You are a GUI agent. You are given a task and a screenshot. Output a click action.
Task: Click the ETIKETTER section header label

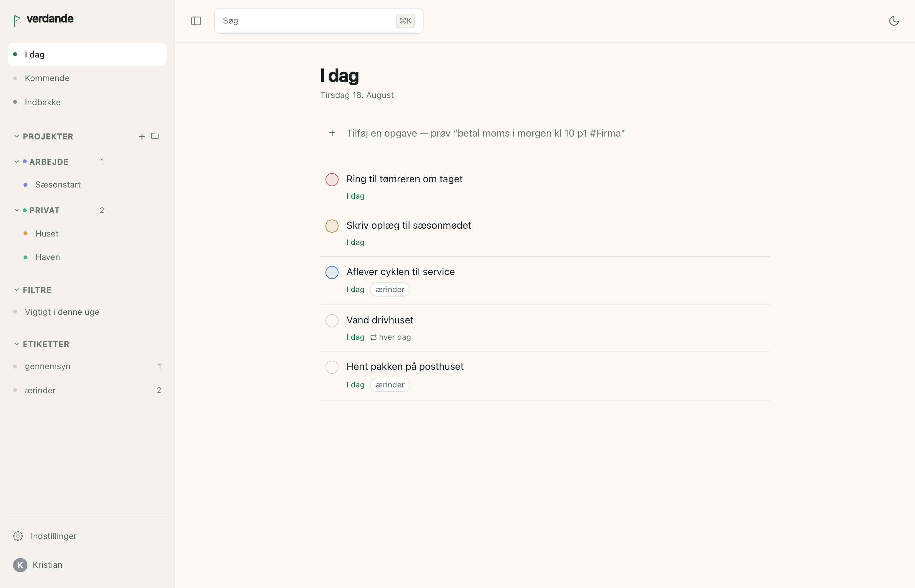pyautogui.click(x=46, y=344)
